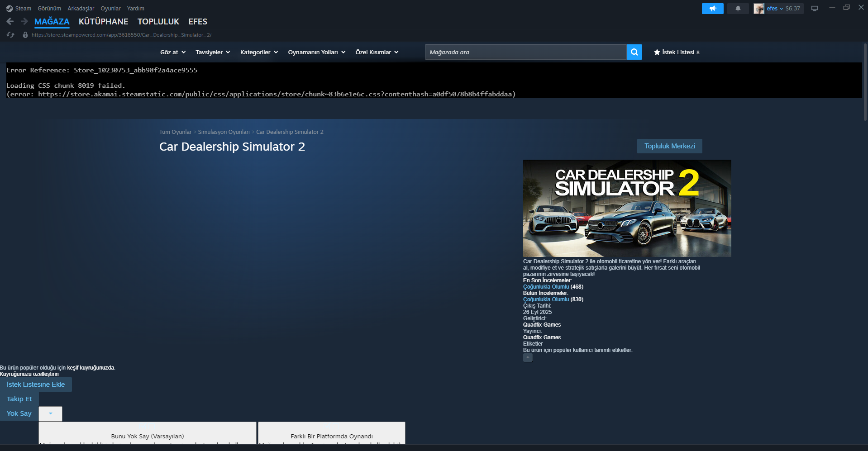Open the Oyunlar menu
Image resolution: width=868 pixels, height=451 pixels.
pos(110,9)
